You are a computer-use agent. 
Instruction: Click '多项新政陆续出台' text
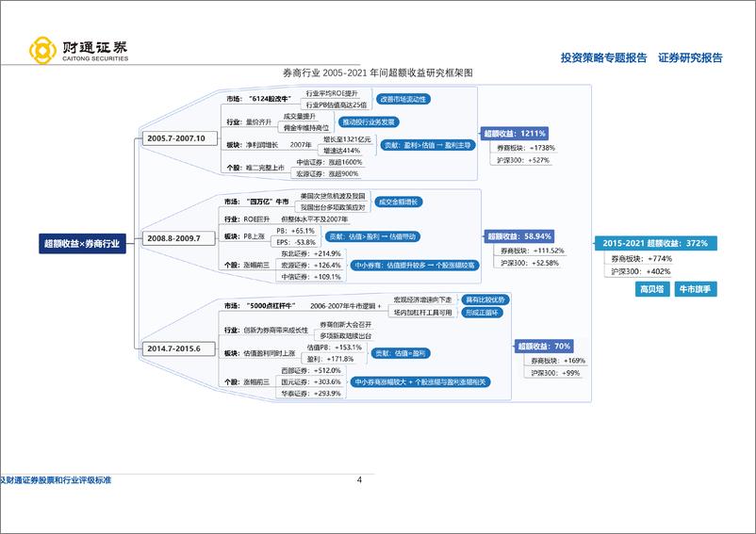pyautogui.click(x=346, y=335)
